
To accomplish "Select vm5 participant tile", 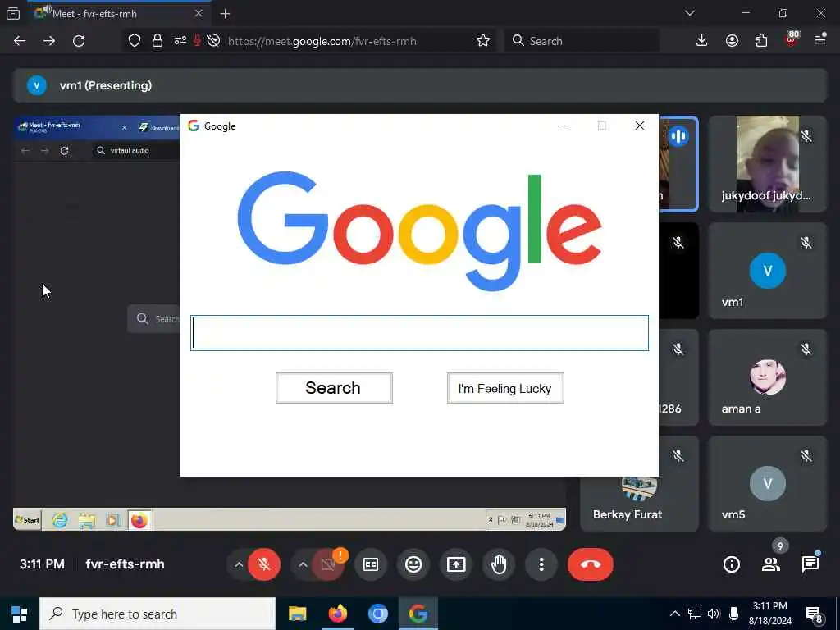I will (x=767, y=484).
